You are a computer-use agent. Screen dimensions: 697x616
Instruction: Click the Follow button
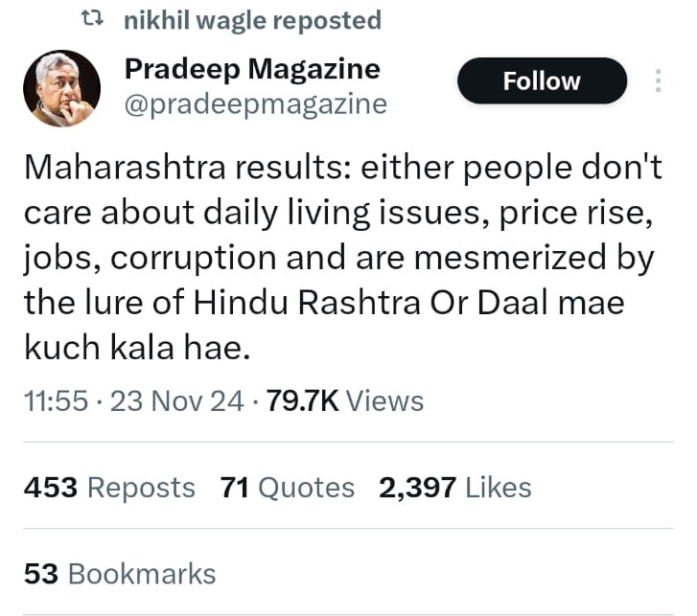[x=542, y=80]
